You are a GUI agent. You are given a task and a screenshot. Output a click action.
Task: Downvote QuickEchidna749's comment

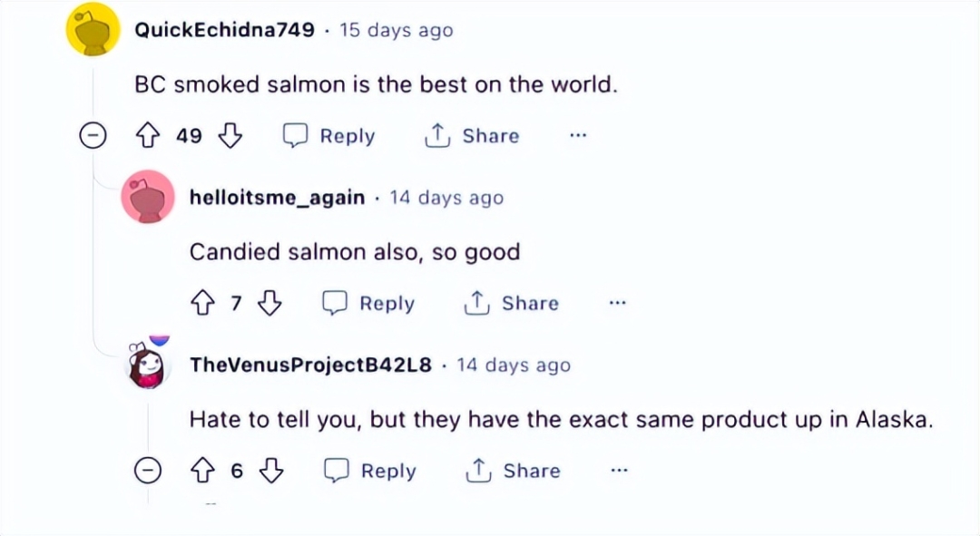pyautogui.click(x=230, y=135)
